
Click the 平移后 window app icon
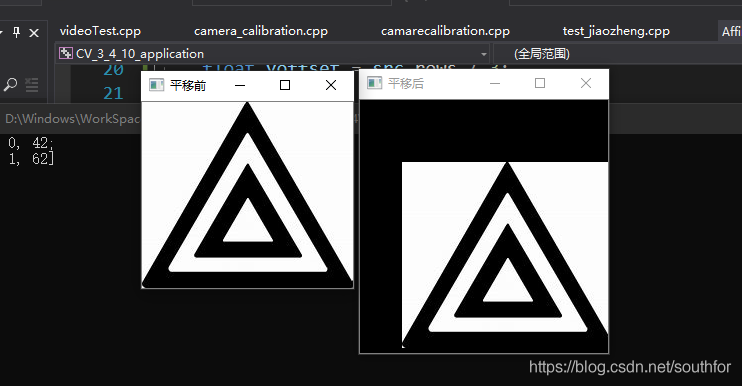point(374,83)
